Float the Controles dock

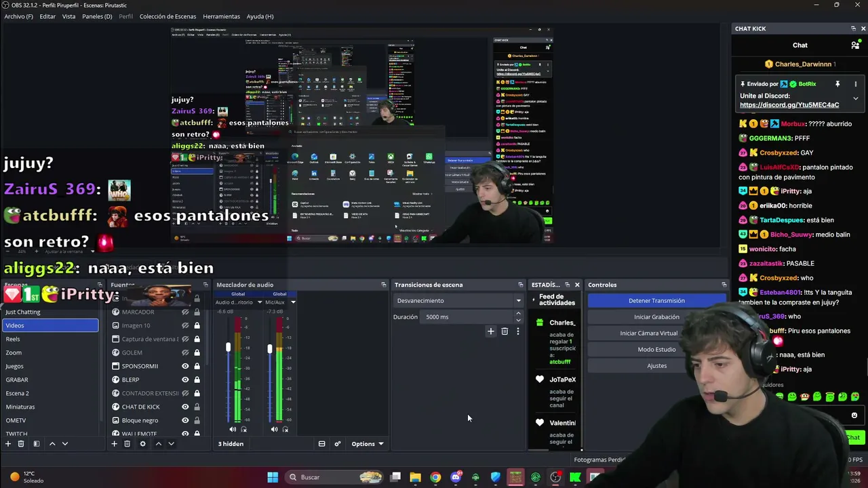coord(724,285)
